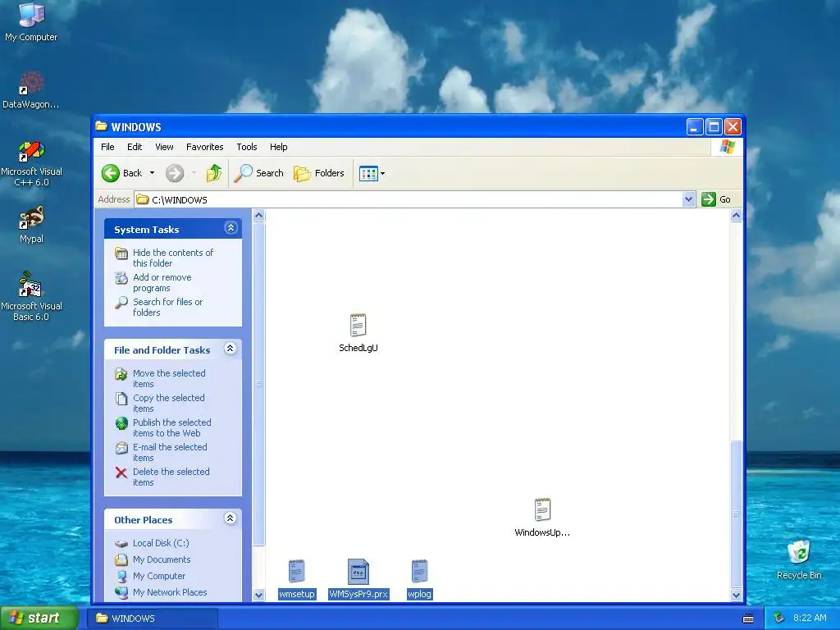Open Back button history dropdown arrow
840x630 pixels.
(152, 173)
